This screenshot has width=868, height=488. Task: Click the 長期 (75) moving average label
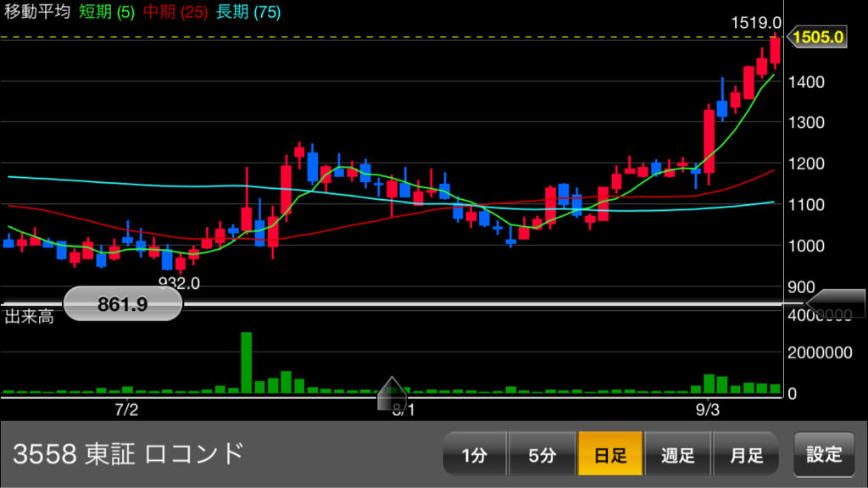248,12
